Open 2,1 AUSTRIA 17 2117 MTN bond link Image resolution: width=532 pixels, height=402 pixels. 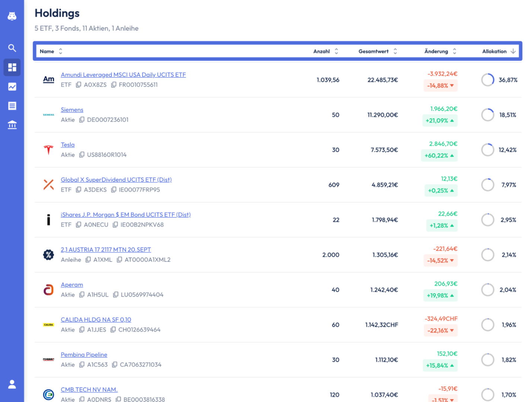tap(106, 250)
